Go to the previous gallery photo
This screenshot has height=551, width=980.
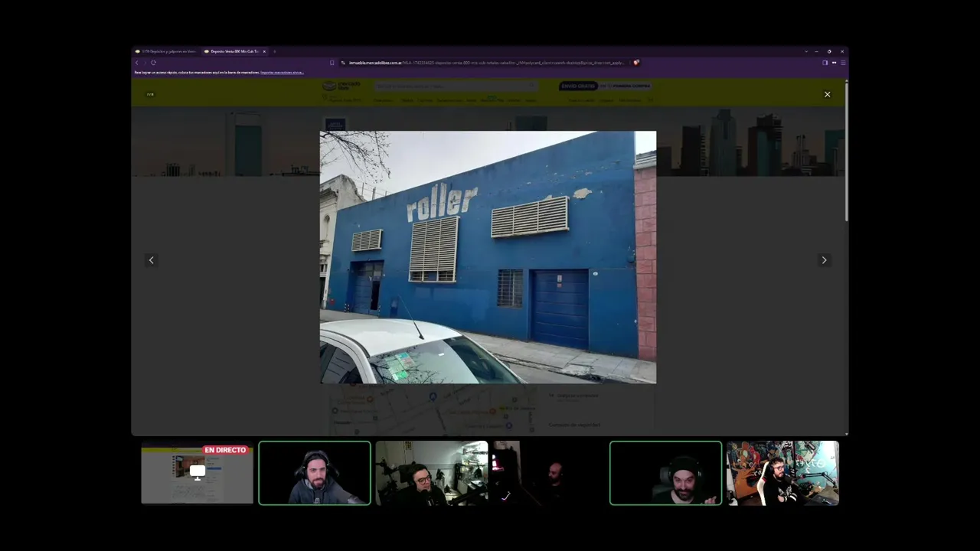151,260
